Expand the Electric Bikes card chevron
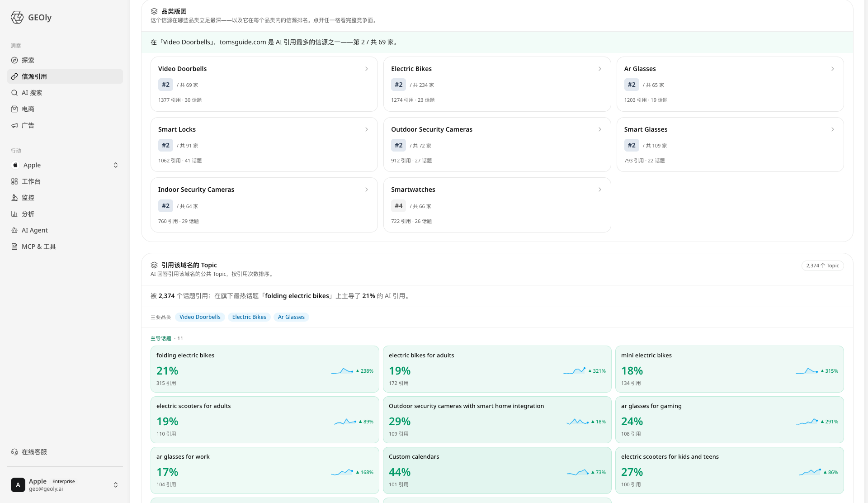 click(600, 69)
